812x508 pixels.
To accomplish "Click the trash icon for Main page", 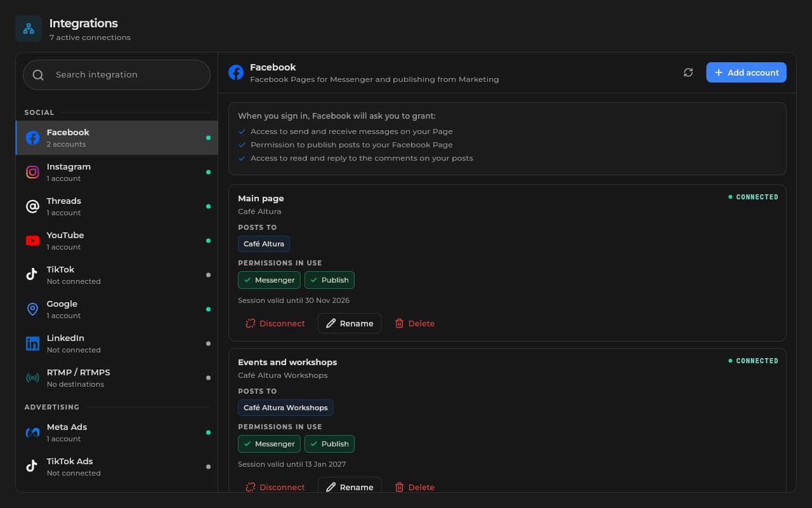I will [x=400, y=323].
